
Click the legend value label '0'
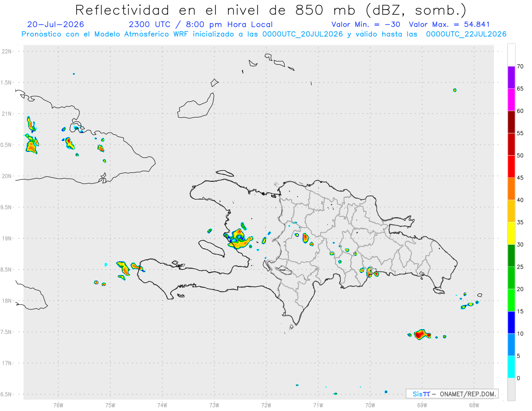pos(518,378)
